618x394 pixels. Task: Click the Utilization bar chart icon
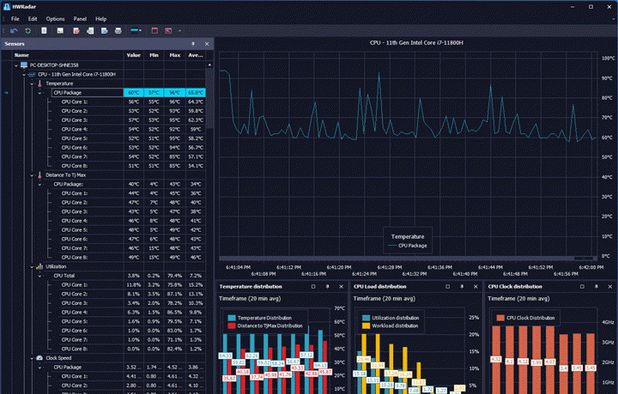[x=39, y=267]
